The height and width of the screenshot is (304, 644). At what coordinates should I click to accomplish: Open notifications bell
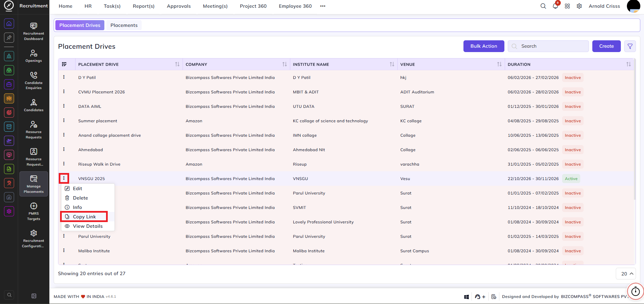pyautogui.click(x=555, y=6)
